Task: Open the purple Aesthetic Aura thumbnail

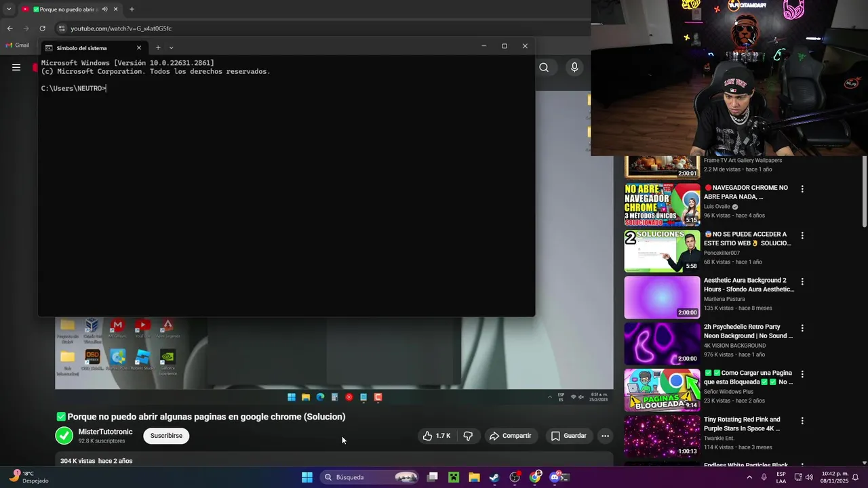Action: coord(662,297)
